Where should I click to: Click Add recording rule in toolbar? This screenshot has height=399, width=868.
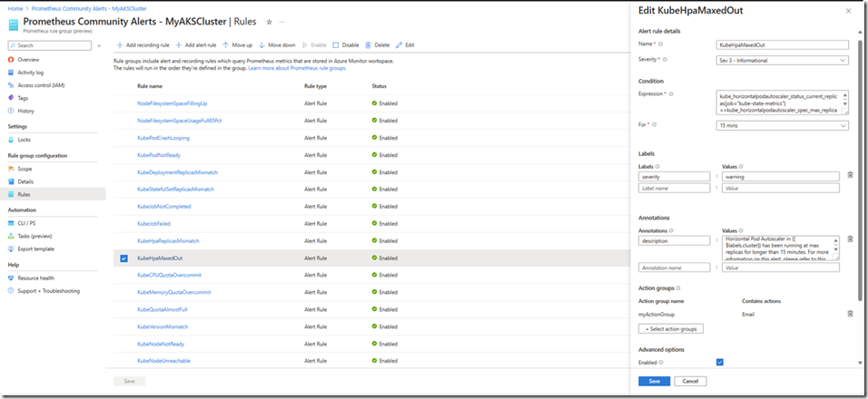(143, 44)
